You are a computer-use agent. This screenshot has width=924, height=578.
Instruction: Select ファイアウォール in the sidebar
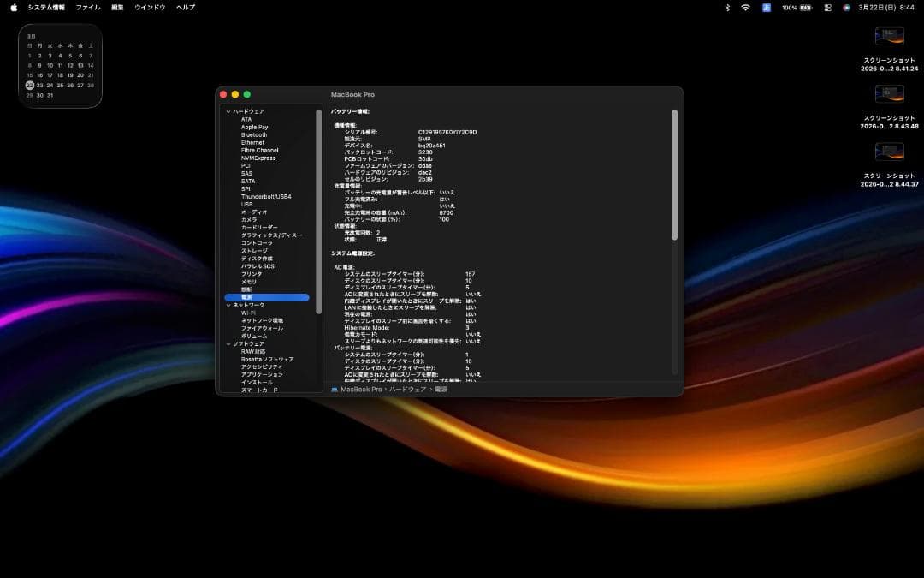click(263, 328)
